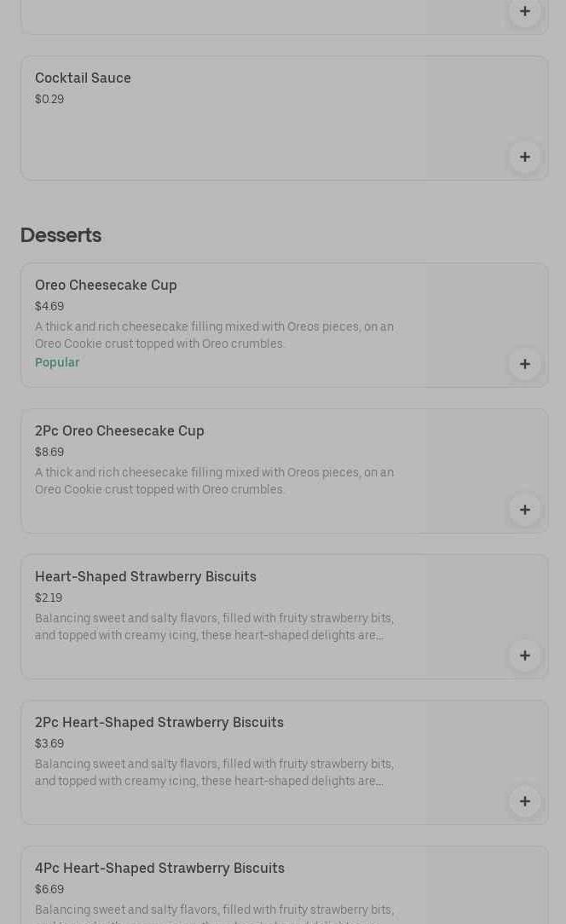Open 4Pc Heart-Shaped Strawberry Biscuits title
The image size is (566, 924).
coord(159,868)
